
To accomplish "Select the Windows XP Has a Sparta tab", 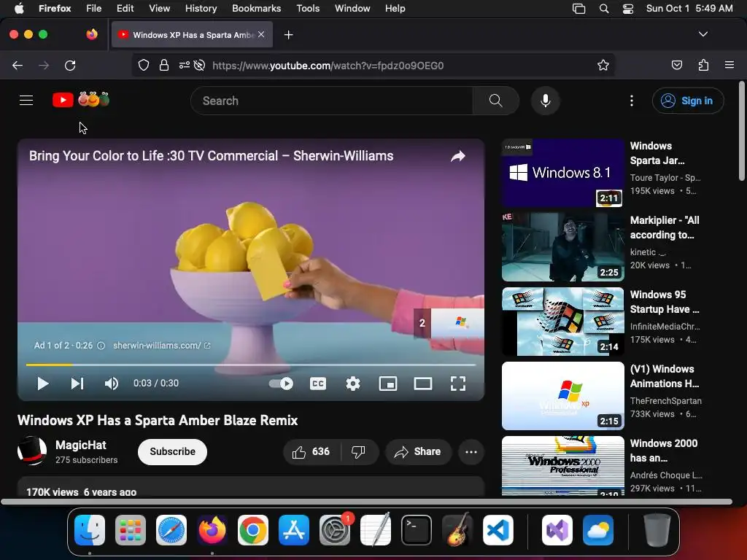I will 192,34.
